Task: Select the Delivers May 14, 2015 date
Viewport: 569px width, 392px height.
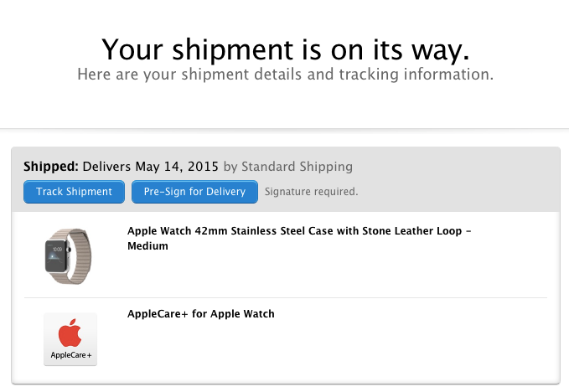Action: click(151, 167)
